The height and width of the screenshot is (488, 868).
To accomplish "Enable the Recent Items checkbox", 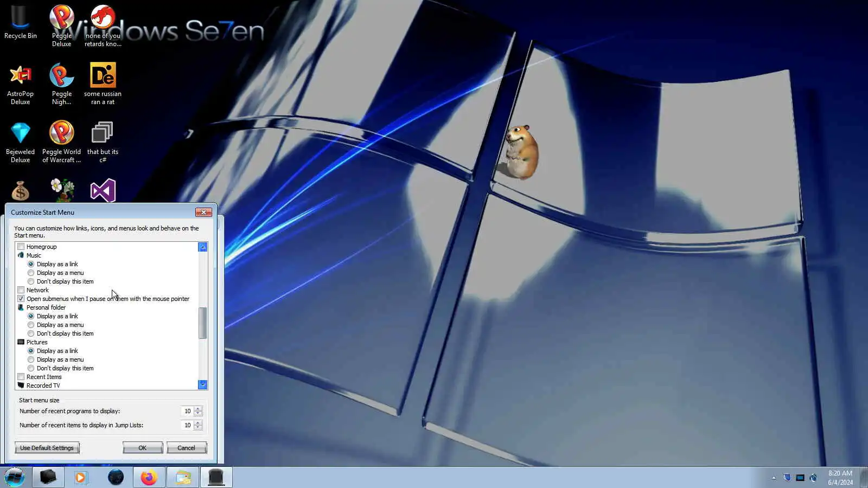I will point(21,377).
